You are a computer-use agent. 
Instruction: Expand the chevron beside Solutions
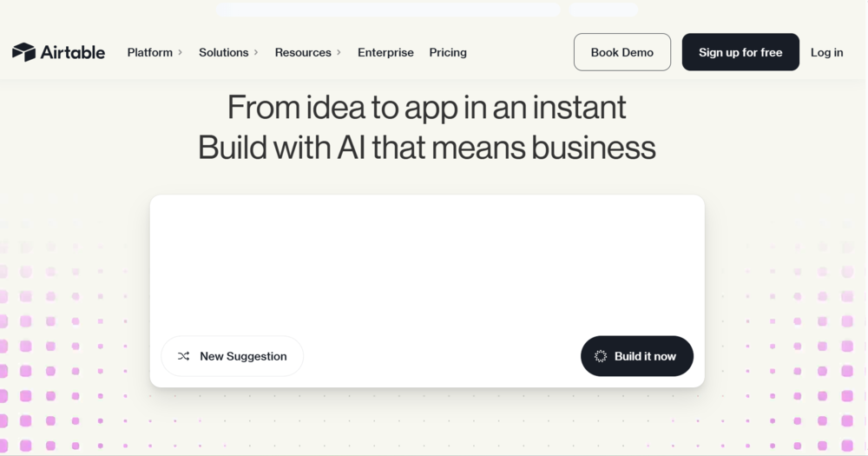[x=256, y=52]
